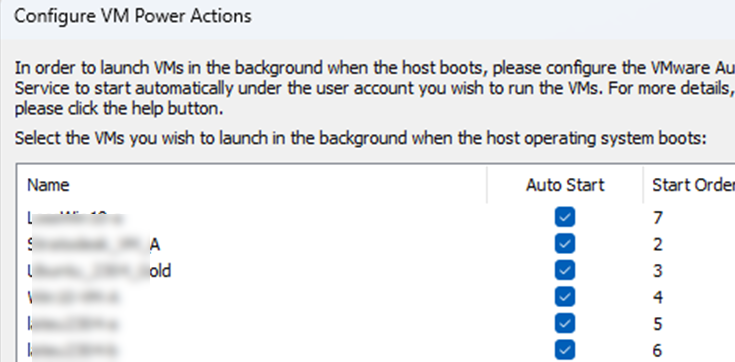Image resolution: width=735 pixels, height=362 pixels.
Task: Click the Start Order cell showing 2
Action: click(x=658, y=244)
